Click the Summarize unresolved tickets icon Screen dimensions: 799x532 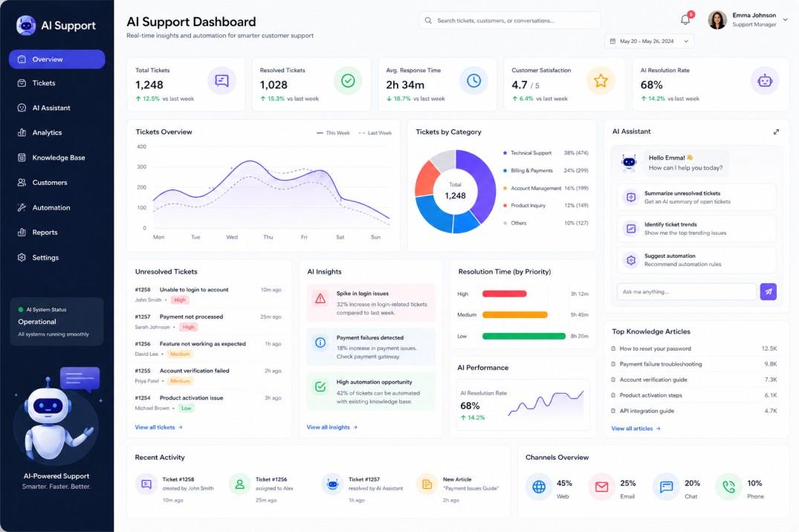[x=631, y=197]
